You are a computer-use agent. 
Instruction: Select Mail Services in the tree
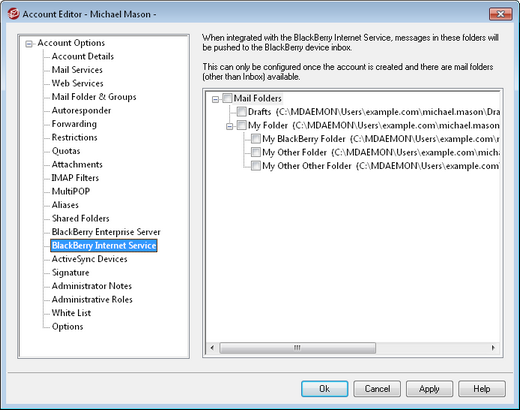[x=77, y=70]
